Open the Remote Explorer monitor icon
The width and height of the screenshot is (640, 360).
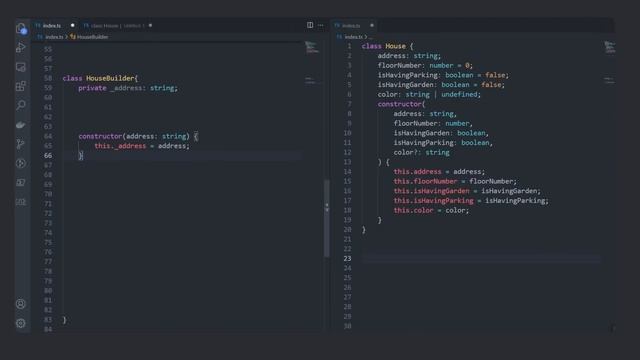click(x=21, y=67)
